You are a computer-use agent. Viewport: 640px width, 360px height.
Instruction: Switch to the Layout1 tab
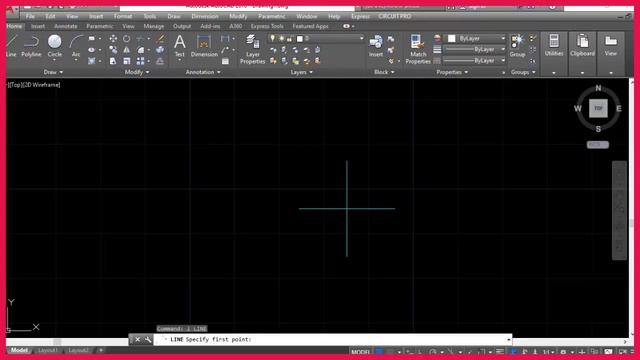coord(48,350)
